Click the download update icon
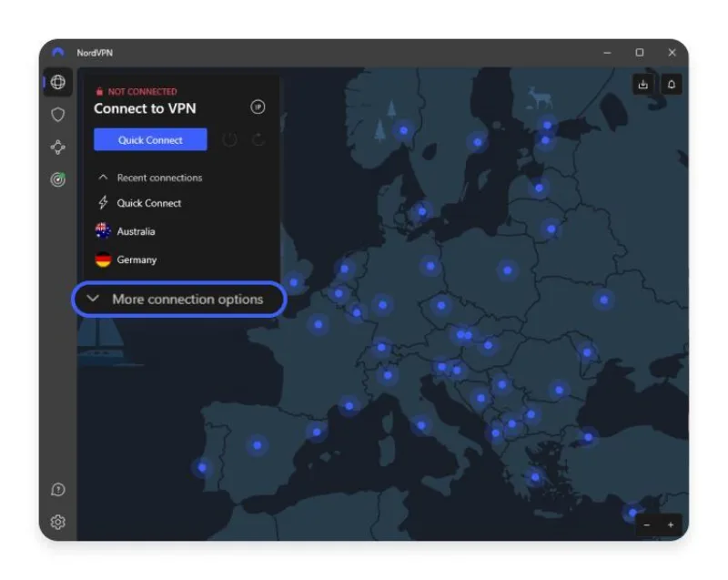 (643, 85)
